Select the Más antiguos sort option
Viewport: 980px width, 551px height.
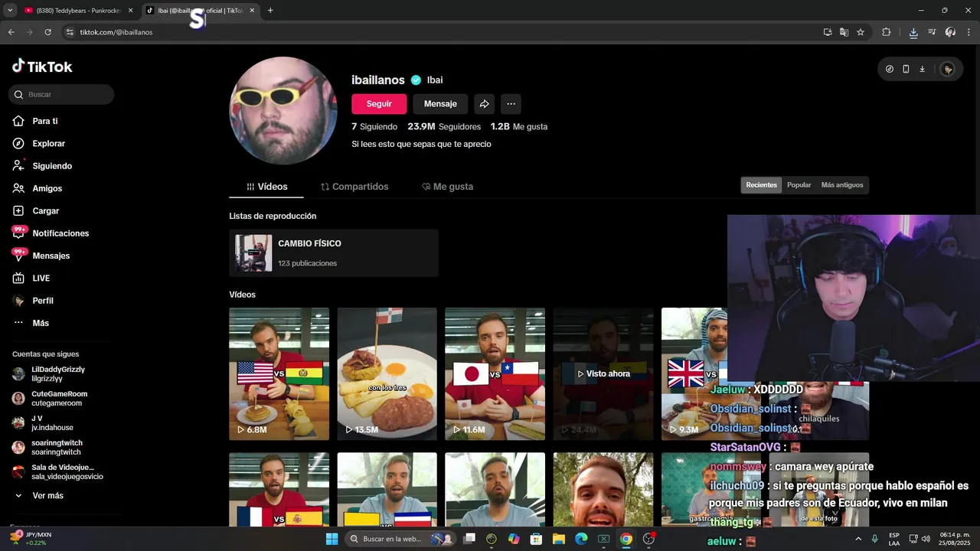(x=842, y=185)
